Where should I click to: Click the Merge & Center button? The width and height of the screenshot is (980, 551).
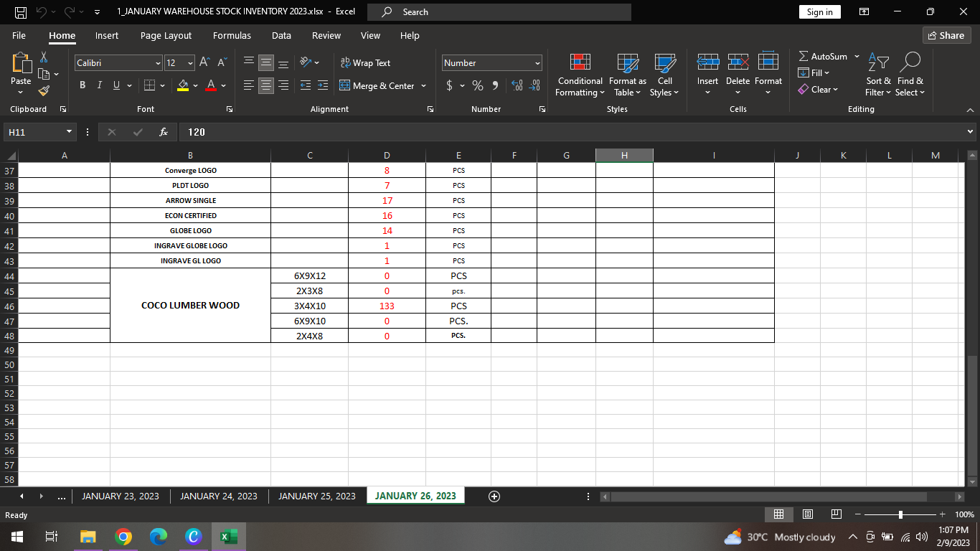(377, 86)
